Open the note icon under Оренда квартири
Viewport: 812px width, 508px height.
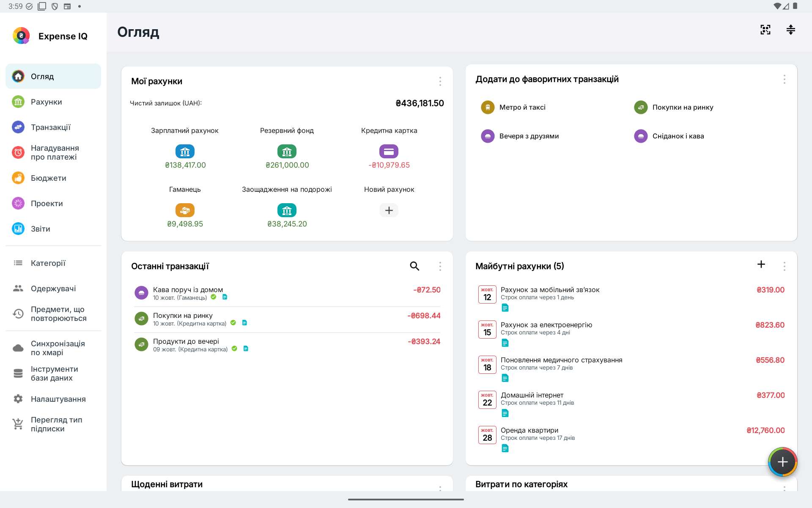coord(505,448)
